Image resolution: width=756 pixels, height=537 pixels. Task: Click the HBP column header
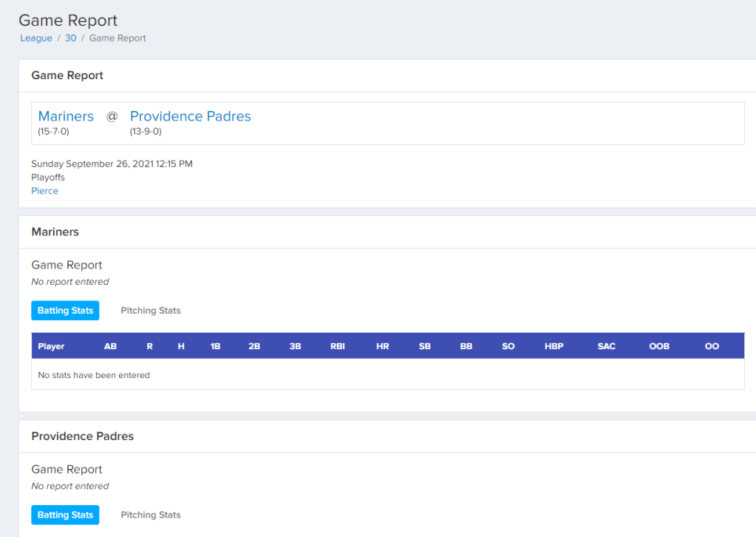(x=554, y=346)
